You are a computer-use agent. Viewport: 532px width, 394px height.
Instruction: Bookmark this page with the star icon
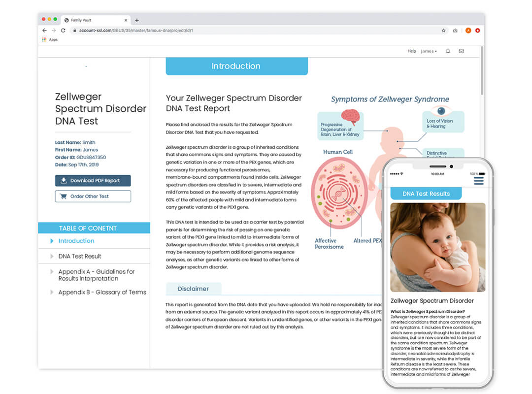[443, 31]
